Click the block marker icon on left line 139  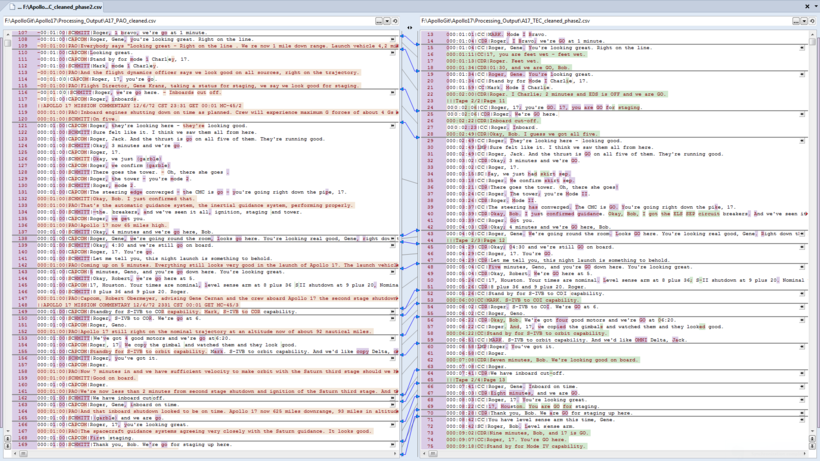click(x=393, y=245)
